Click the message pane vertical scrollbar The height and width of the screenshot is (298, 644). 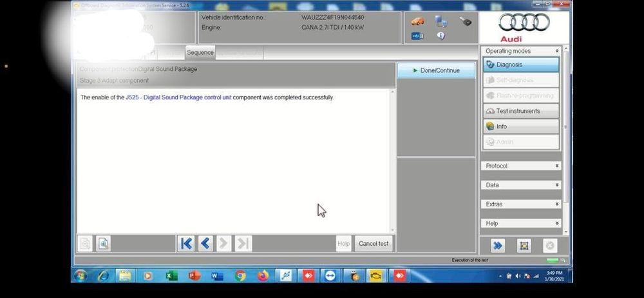(393, 161)
